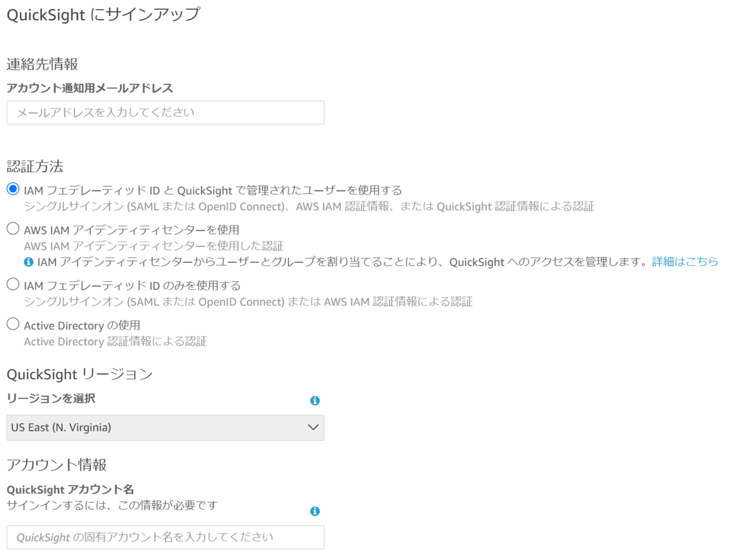The image size is (731, 560).
Task: Click the シングルサインオン description mentioning QuickSight 認証情報
Action: [x=309, y=206]
